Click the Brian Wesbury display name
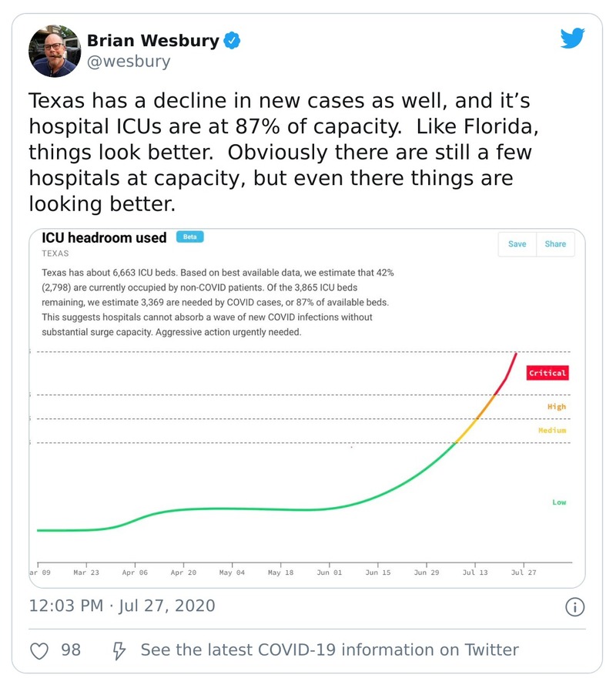The image size is (616, 685). (x=152, y=41)
